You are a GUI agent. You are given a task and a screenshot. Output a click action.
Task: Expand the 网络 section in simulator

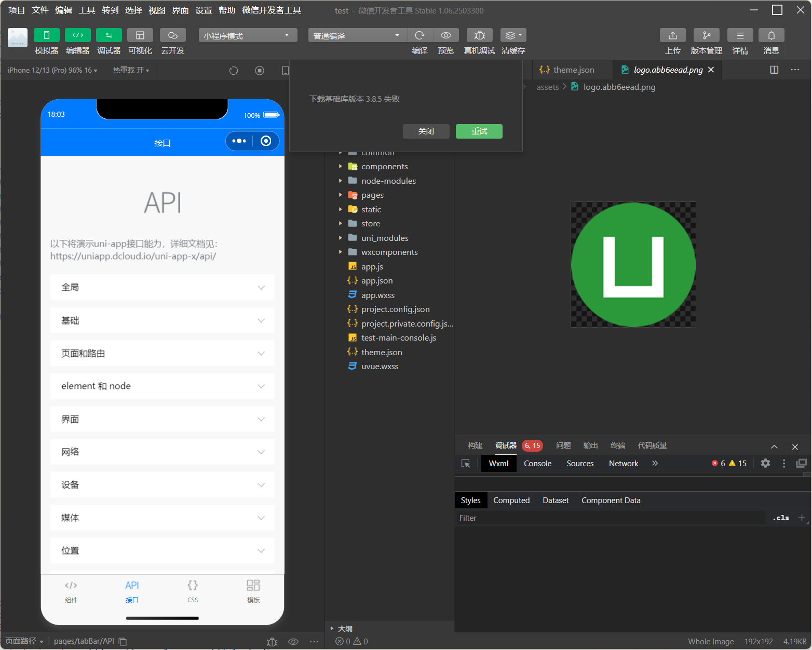click(x=162, y=452)
